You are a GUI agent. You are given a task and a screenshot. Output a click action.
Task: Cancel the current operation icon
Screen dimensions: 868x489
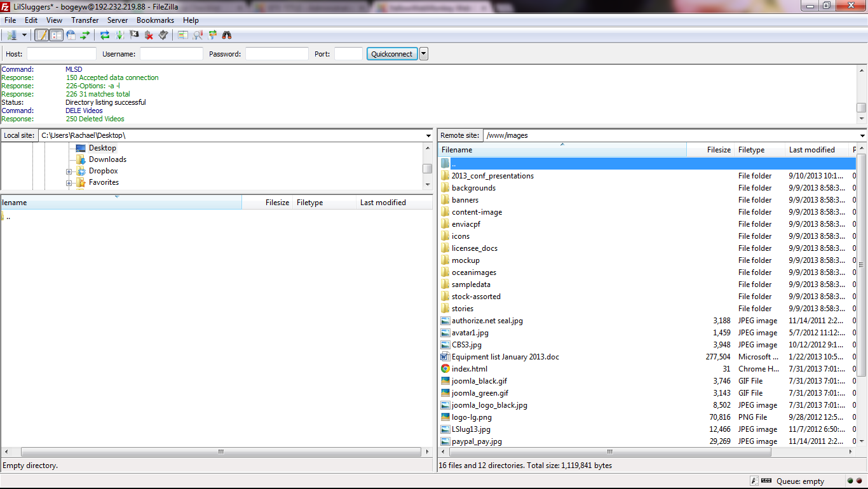(x=134, y=35)
